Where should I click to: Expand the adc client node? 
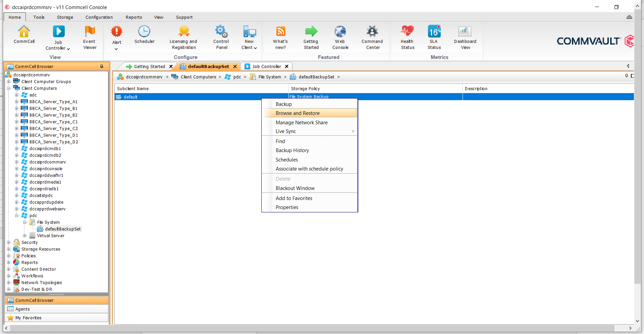(17, 95)
